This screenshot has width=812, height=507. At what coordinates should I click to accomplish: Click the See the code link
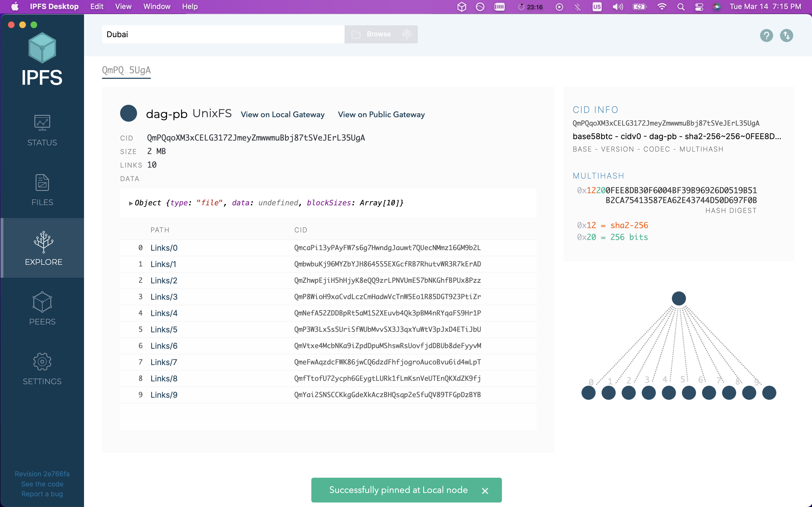[42, 484]
